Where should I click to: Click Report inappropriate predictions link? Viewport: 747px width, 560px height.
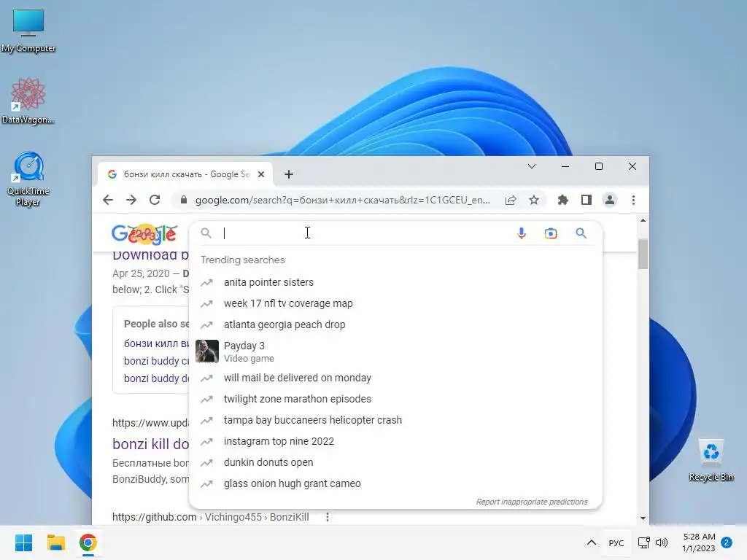pos(532,502)
